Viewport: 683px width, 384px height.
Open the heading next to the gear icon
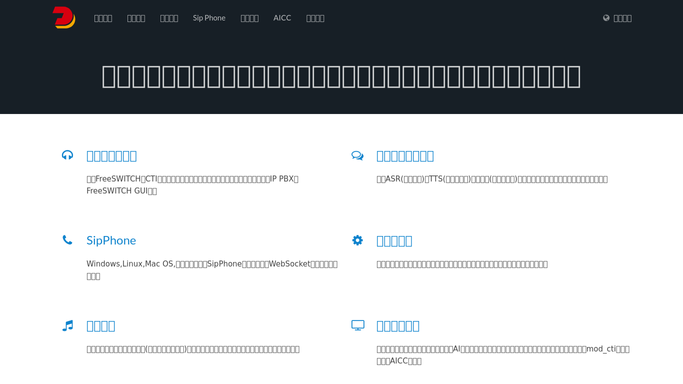click(394, 241)
